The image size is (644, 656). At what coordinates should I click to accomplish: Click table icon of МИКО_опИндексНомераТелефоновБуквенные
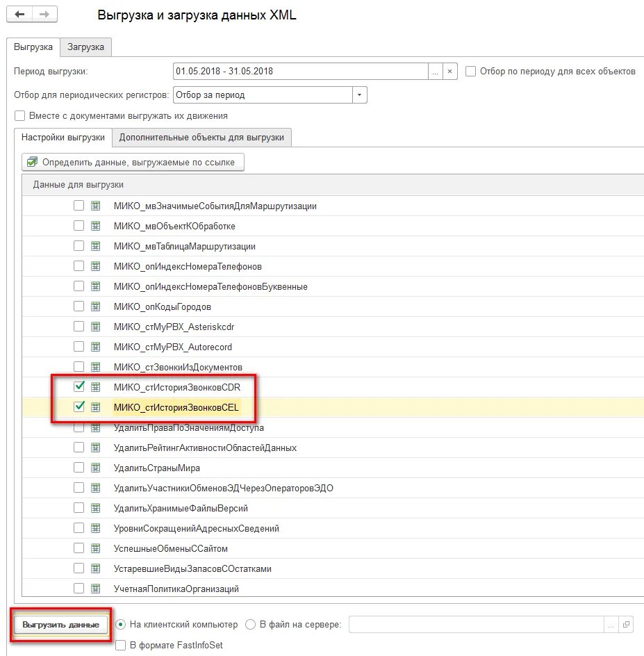click(96, 286)
